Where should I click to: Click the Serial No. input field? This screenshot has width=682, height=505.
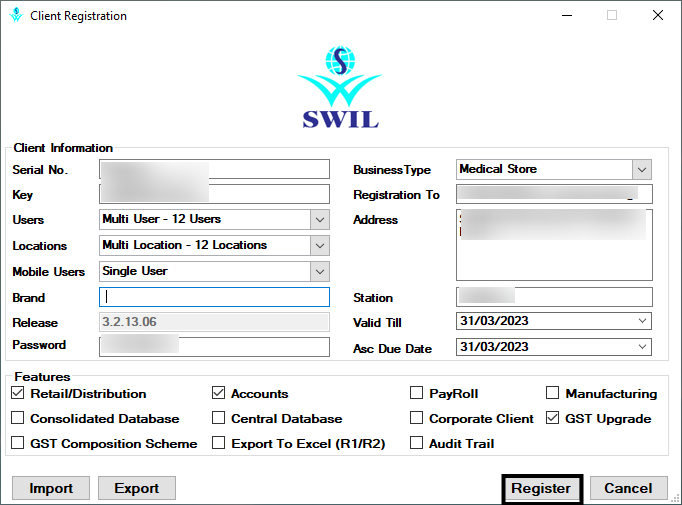(x=214, y=169)
